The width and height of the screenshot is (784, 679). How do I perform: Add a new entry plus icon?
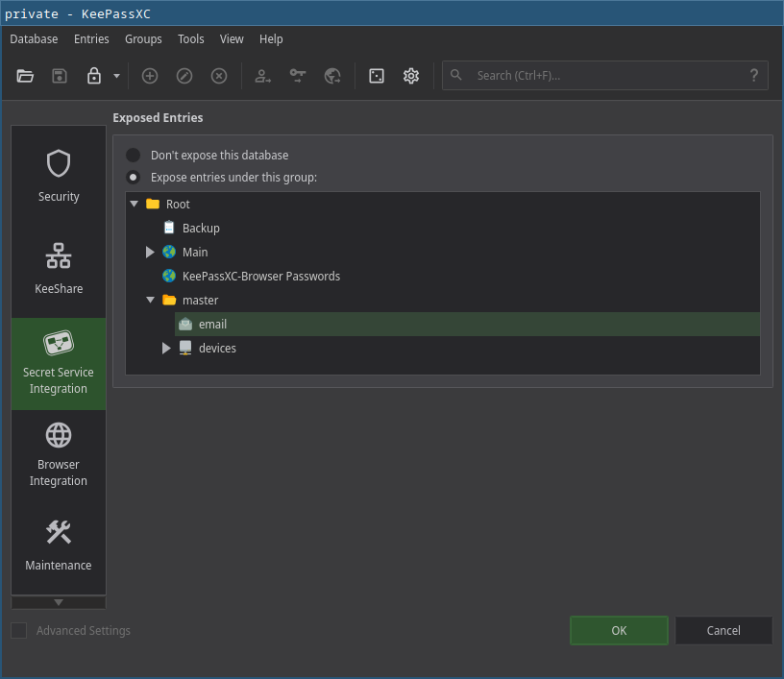click(x=150, y=76)
